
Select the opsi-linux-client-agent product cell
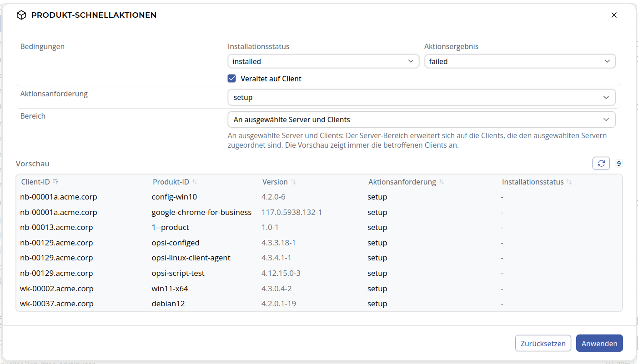tap(191, 258)
